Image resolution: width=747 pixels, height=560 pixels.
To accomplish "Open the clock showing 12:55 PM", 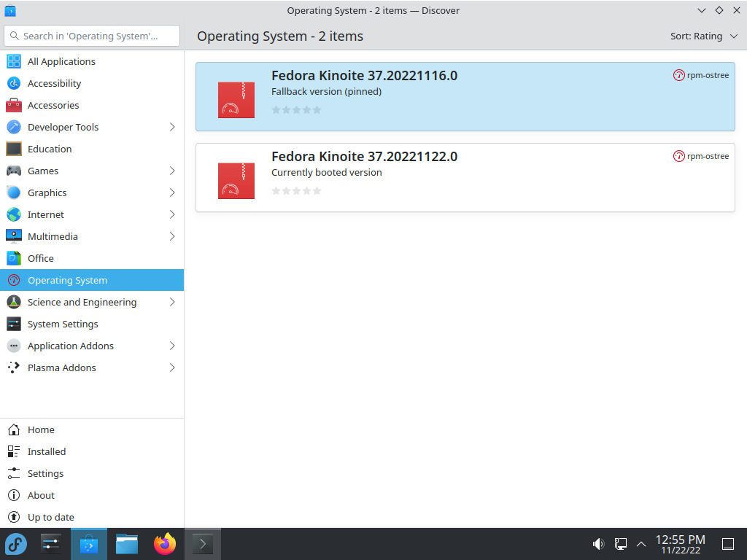I will click(x=681, y=544).
